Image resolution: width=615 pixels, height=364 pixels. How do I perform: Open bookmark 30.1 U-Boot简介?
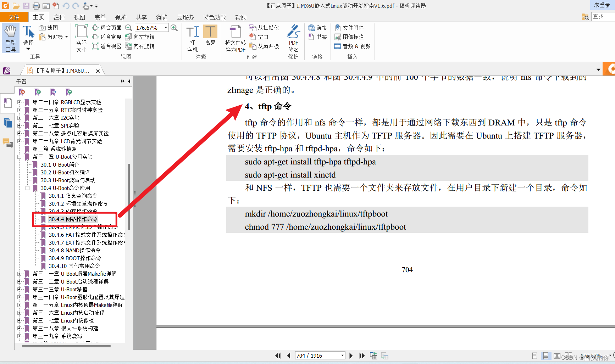coord(60,164)
